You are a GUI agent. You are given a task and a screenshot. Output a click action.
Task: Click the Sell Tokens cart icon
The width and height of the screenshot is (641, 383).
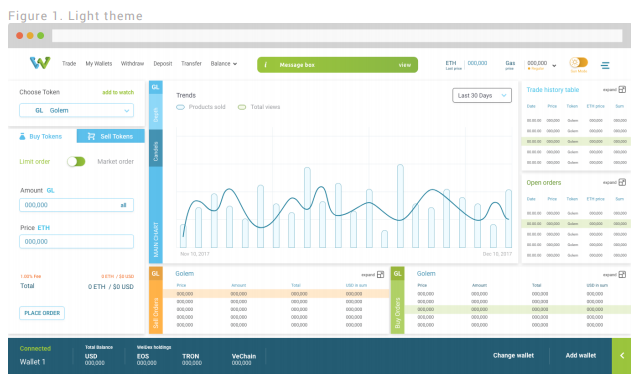91,136
